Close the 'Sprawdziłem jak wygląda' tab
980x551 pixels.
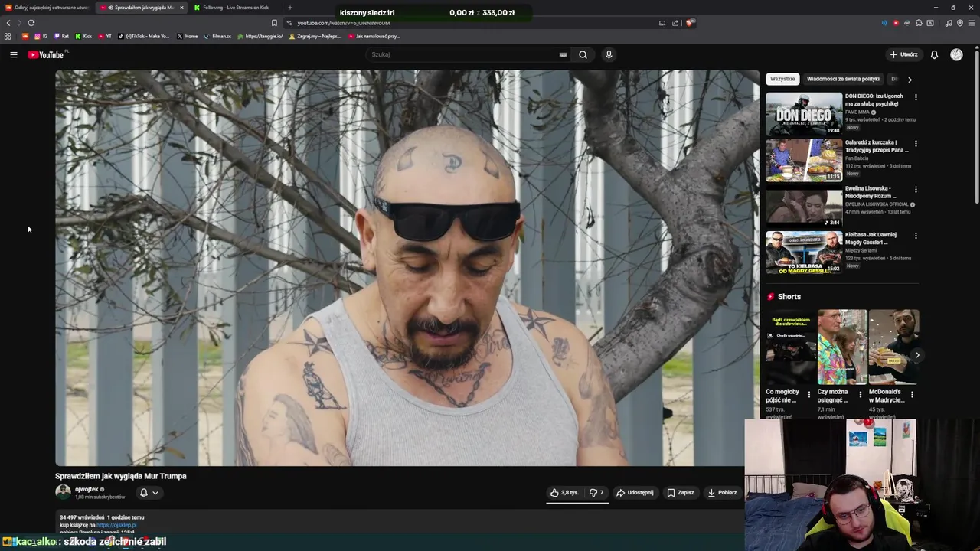(181, 8)
